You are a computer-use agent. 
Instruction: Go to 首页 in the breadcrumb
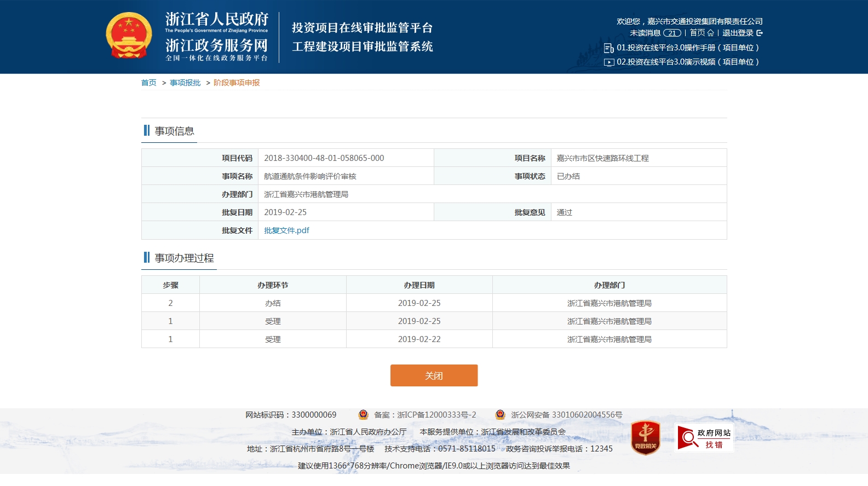tap(148, 83)
